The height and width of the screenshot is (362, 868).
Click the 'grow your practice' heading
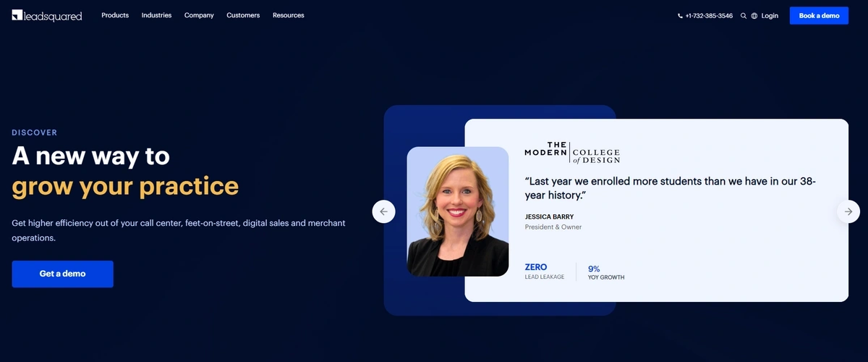point(125,186)
